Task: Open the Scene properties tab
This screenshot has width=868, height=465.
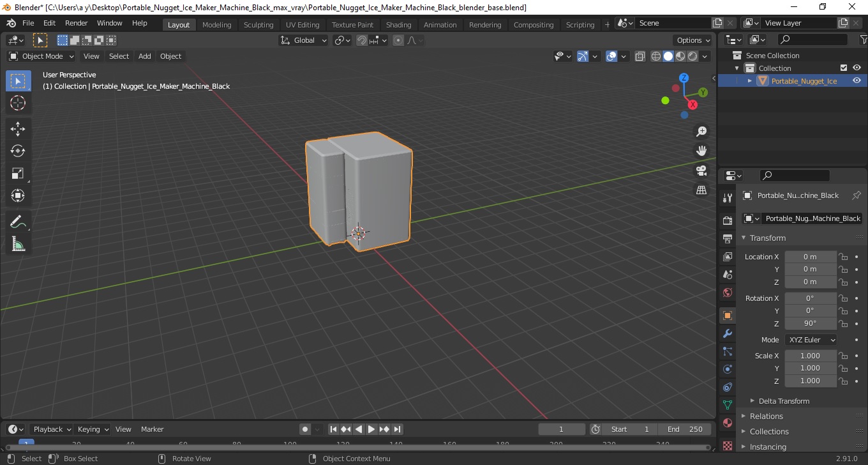Action: (728, 275)
